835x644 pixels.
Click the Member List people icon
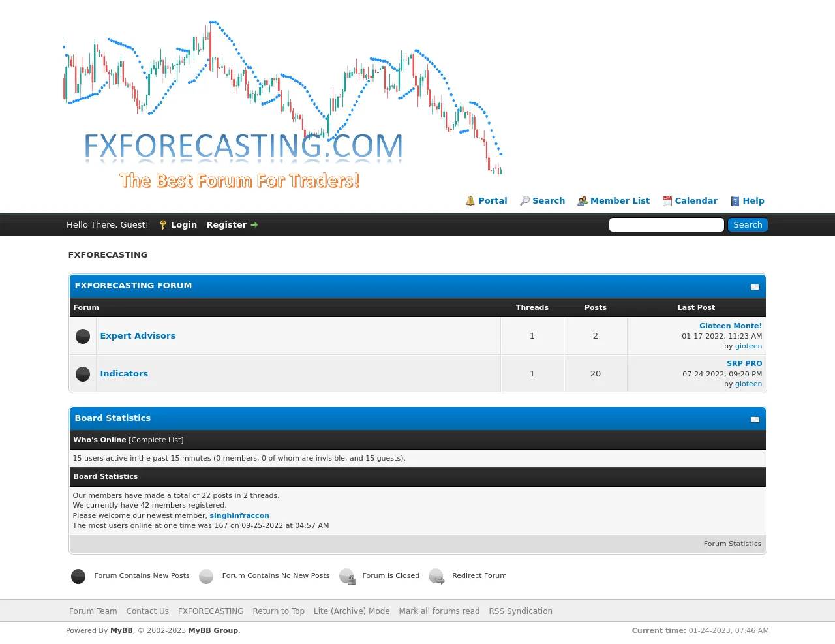(x=583, y=201)
